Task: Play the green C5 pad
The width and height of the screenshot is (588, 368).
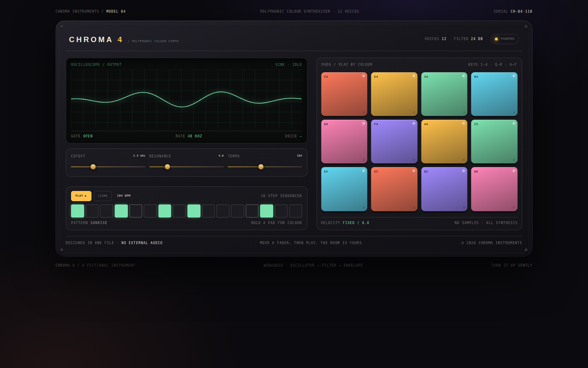Action: [x=494, y=141]
